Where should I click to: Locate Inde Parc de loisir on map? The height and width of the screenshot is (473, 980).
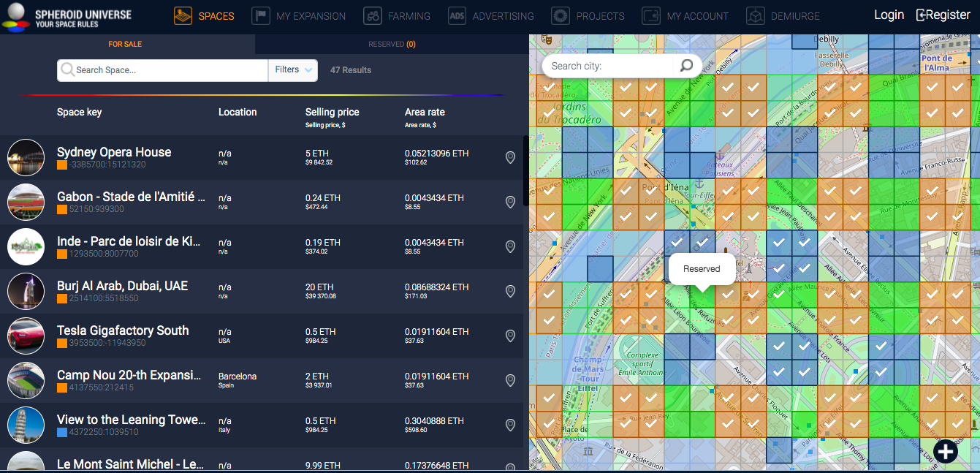(510, 246)
